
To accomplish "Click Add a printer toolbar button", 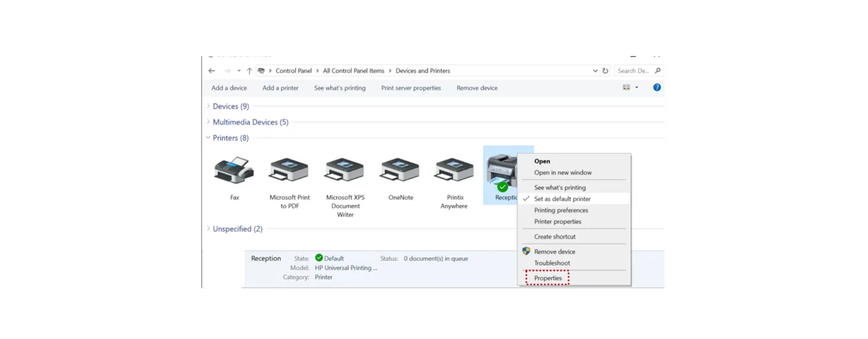I will coord(280,88).
